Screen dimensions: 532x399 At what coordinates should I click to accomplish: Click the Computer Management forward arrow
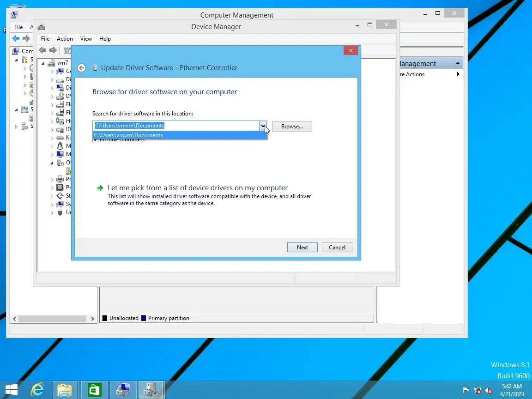click(x=26, y=38)
